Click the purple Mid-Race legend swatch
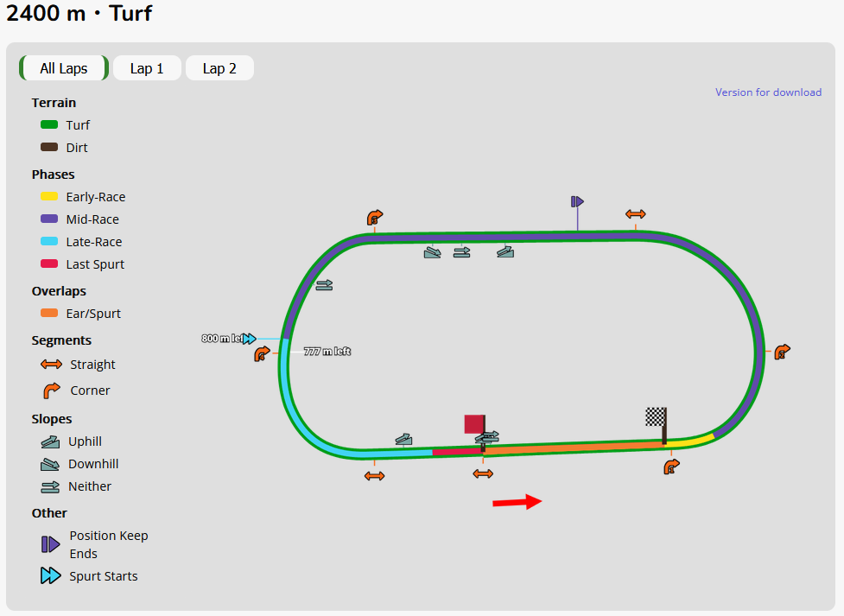This screenshot has height=616, width=844. [49, 219]
